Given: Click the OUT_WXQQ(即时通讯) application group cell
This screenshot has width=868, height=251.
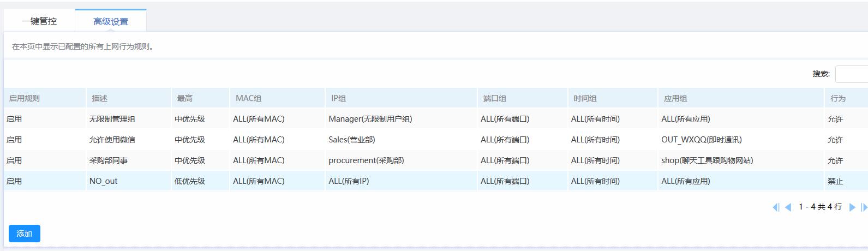Looking at the screenshot, I should coord(702,140).
